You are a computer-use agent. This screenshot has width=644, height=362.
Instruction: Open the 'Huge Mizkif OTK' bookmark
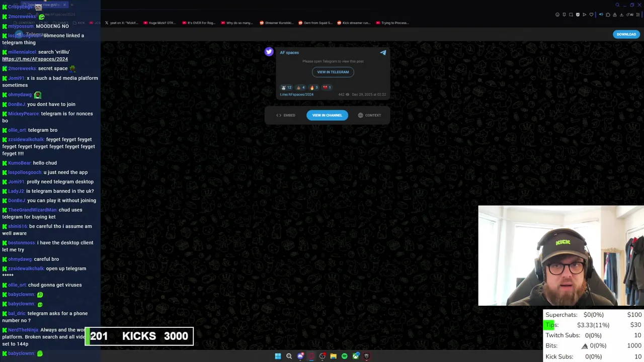pos(160,23)
